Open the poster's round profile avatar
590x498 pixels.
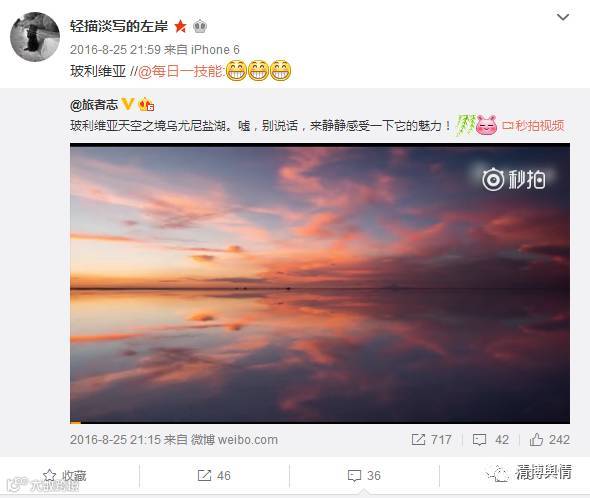pyautogui.click(x=35, y=37)
